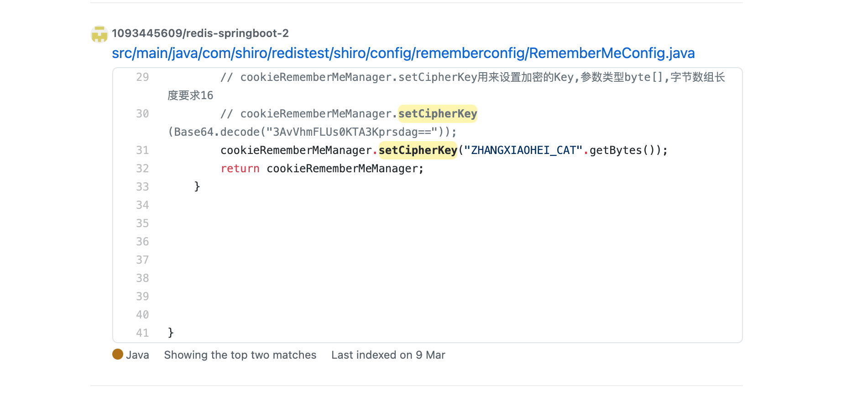This screenshot has width=868, height=403.
Task: Click line number 41
Action: pos(142,333)
